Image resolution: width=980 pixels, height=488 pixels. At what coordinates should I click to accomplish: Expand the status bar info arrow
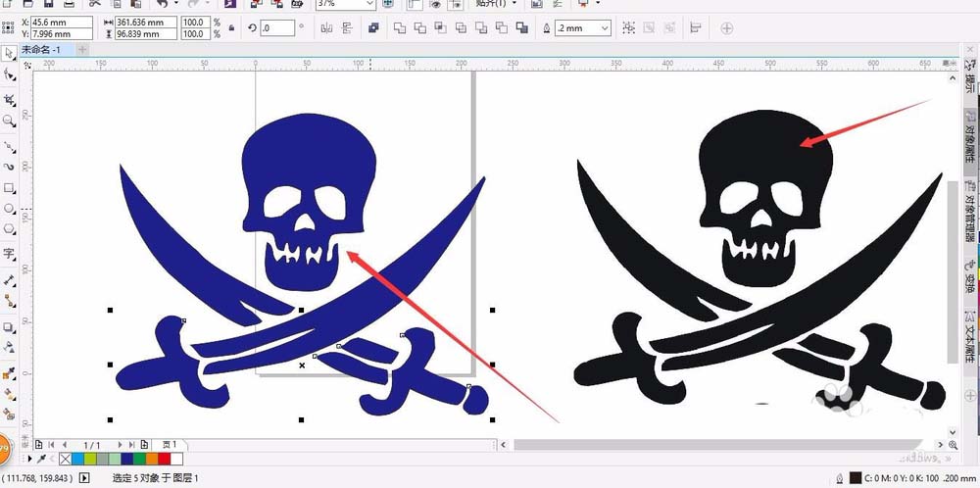pyautogui.click(x=84, y=477)
